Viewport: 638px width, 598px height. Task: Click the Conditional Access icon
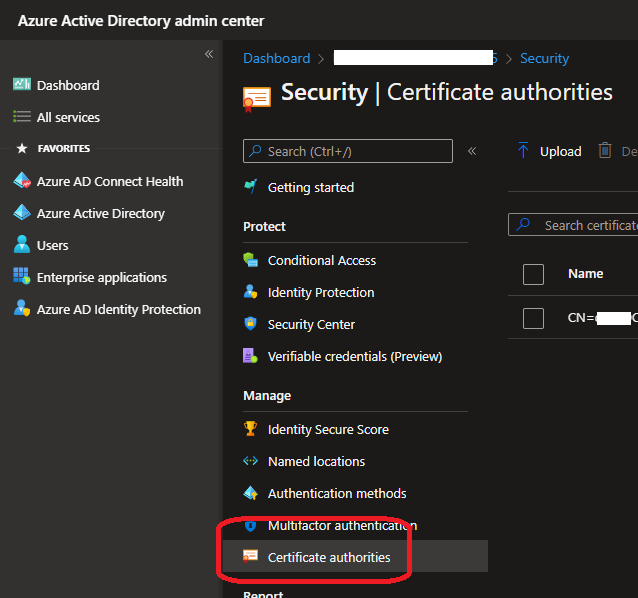coord(250,260)
